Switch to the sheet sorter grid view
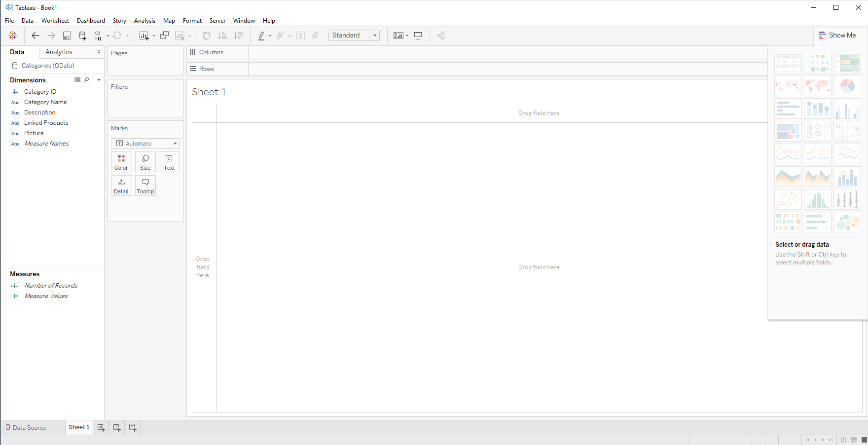Screen dimensions: 868x445 pyautogui.click(x=843, y=440)
